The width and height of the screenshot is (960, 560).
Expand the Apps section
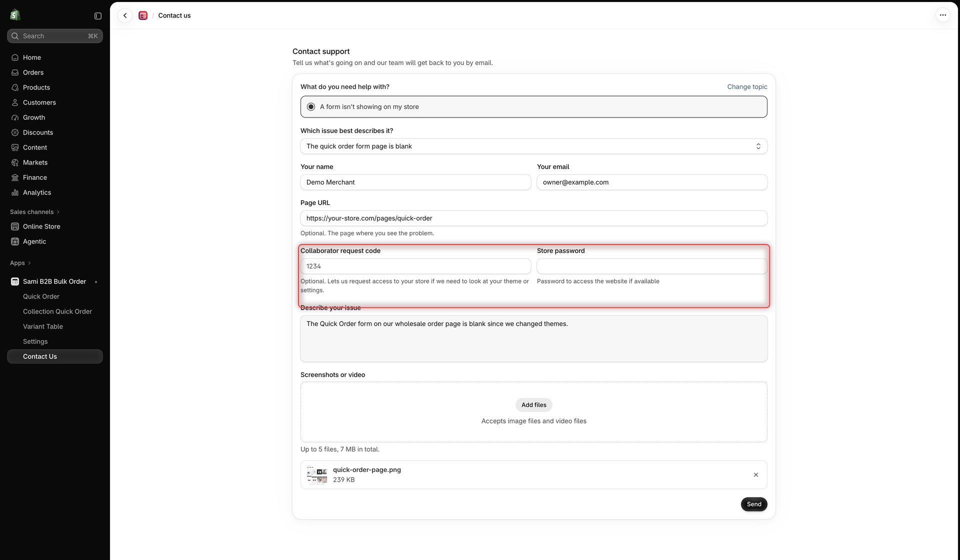point(20,263)
